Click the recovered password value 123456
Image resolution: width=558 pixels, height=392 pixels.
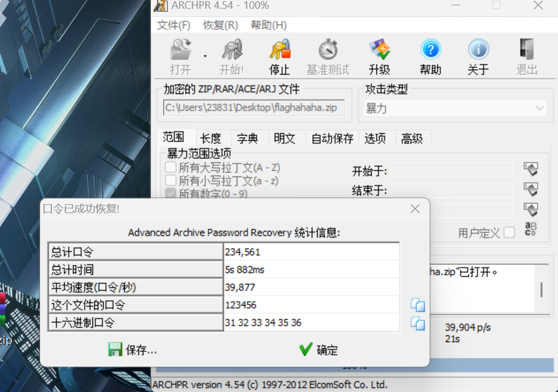[x=240, y=305]
